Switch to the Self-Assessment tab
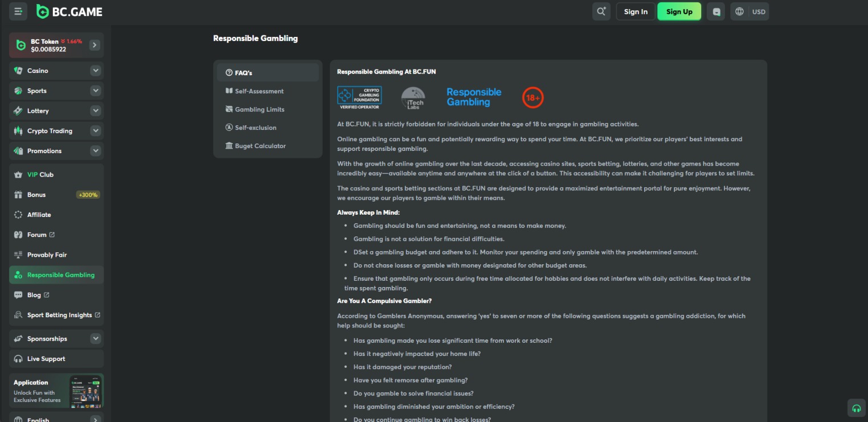The height and width of the screenshot is (422, 868). point(268,91)
